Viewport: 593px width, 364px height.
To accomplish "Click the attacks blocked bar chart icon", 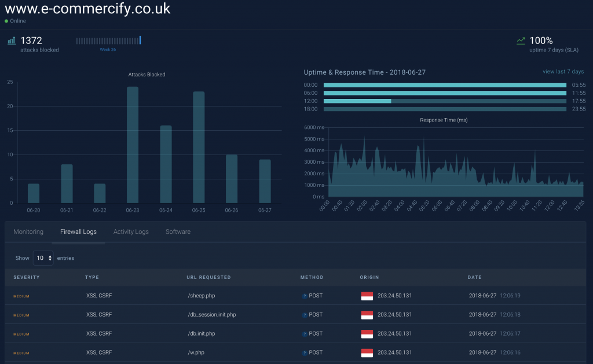I will click(x=11, y=41).
